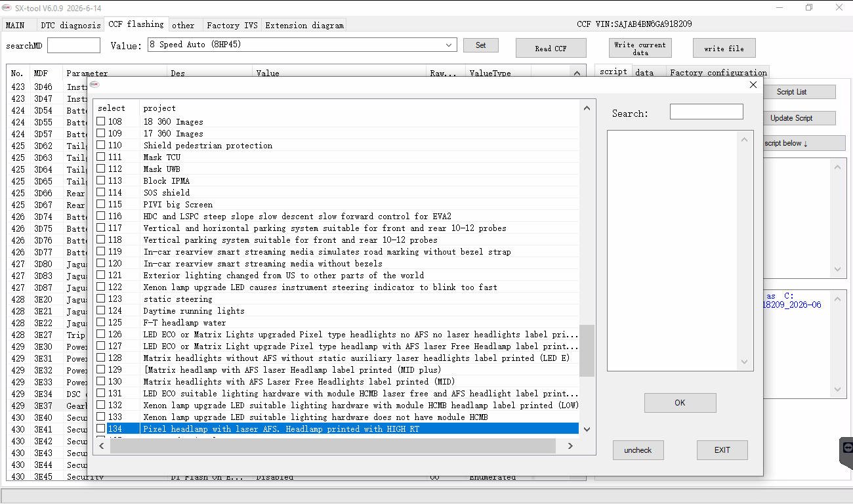The width and height of the screenshot is (853, 504).
Task: Click MDF cell 3D46 in parameter table
Action: 43,87
